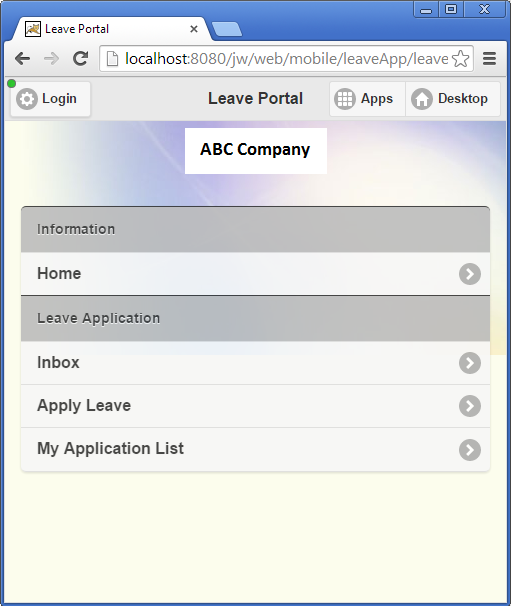
Task: Open the Home menu item
Action: click(256, 274)
